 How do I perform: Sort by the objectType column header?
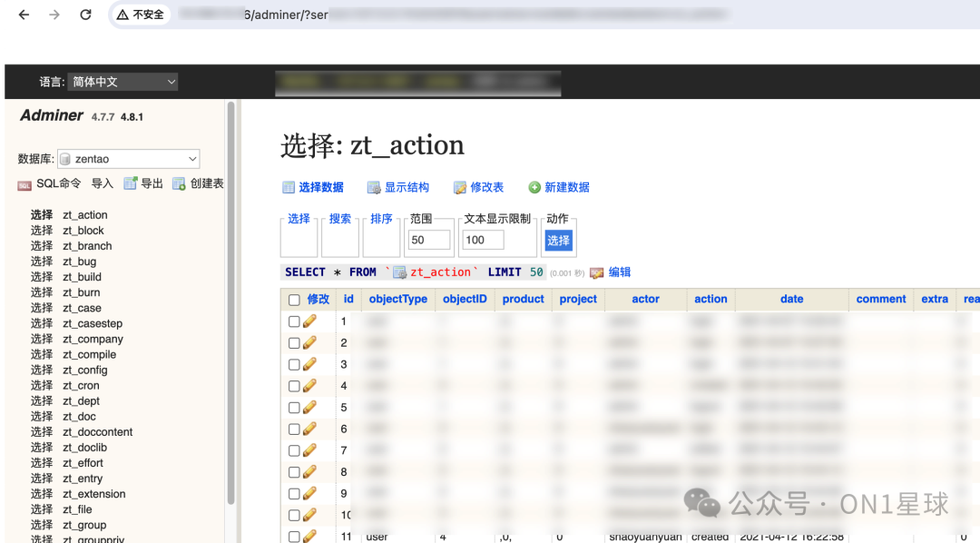pyautogui.click(x=398, y=299)
